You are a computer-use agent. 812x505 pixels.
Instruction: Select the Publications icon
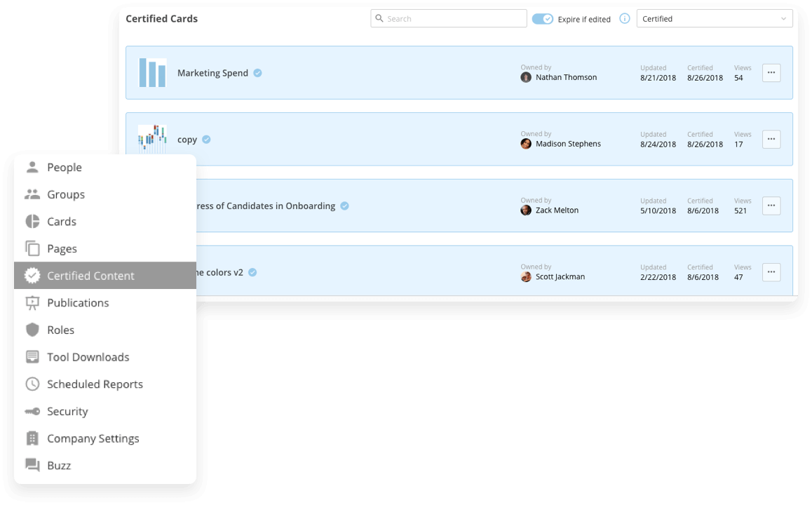(x=32, y=303)
